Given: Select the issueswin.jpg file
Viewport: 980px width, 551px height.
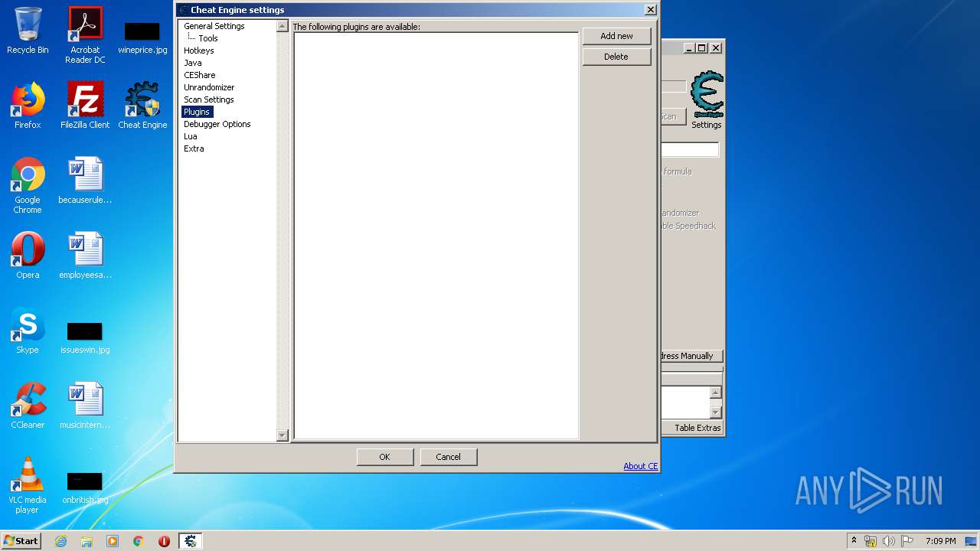Looking at the screenshot, I should [85, 337].
